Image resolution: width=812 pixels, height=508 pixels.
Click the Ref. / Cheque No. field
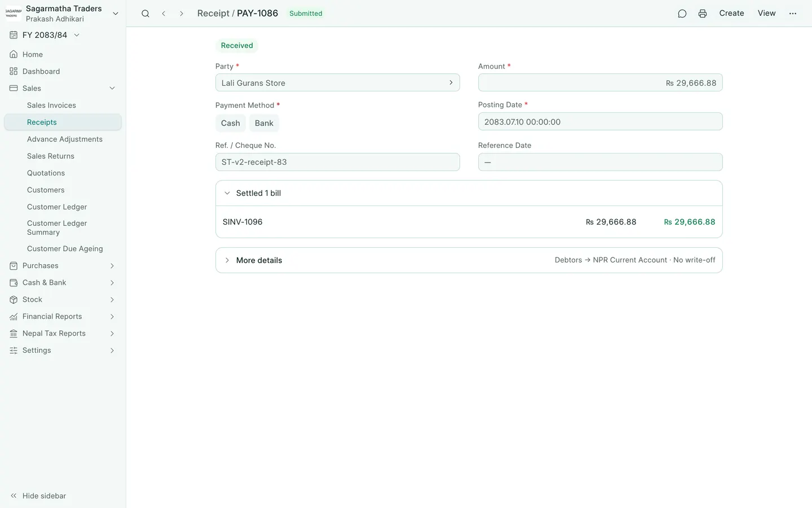click(337, 162)
